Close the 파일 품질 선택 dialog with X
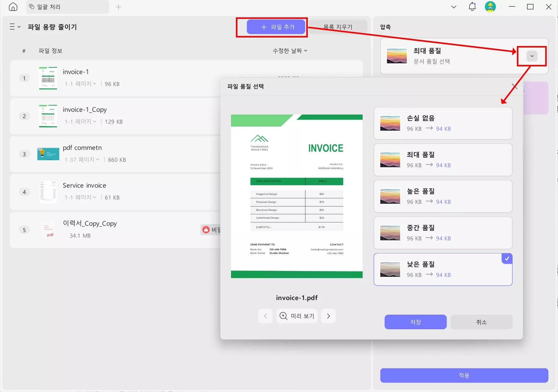 (x=515, y=86)
